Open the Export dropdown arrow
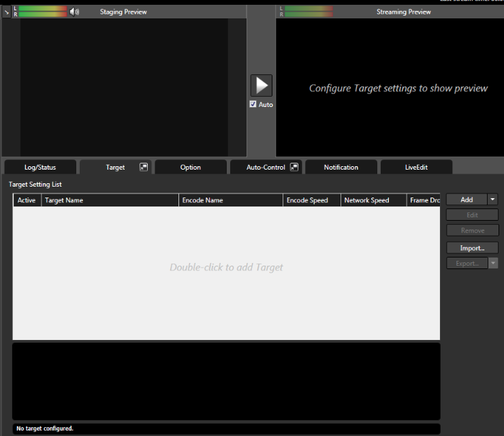 click(x=493, y=263)
